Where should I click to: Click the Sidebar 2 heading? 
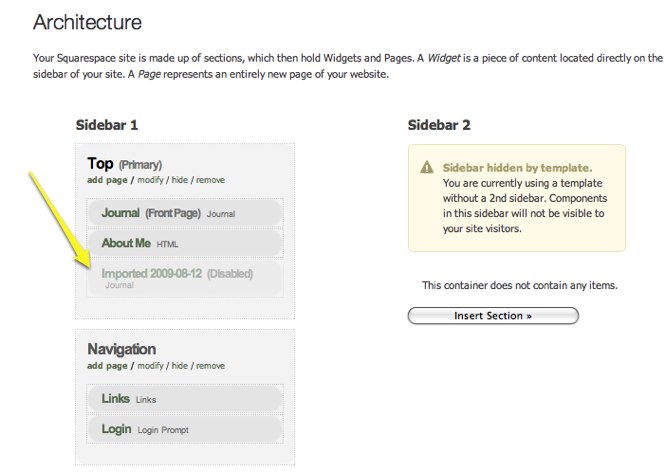click(x=439, y=125)
